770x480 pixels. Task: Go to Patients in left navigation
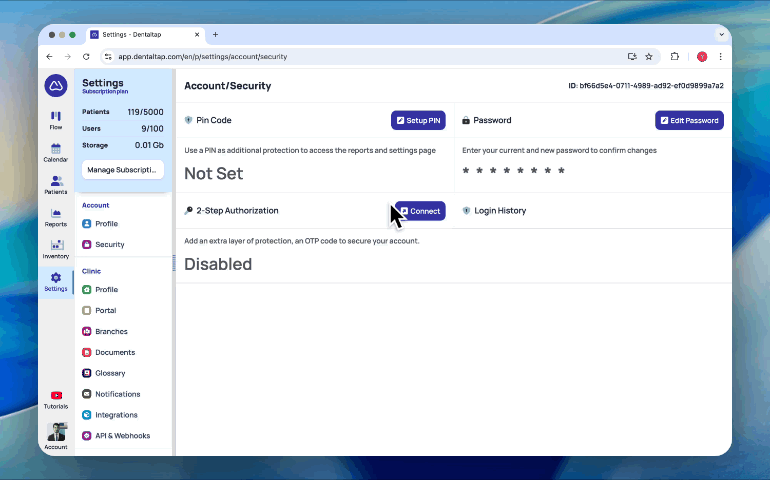pos(56,184)
